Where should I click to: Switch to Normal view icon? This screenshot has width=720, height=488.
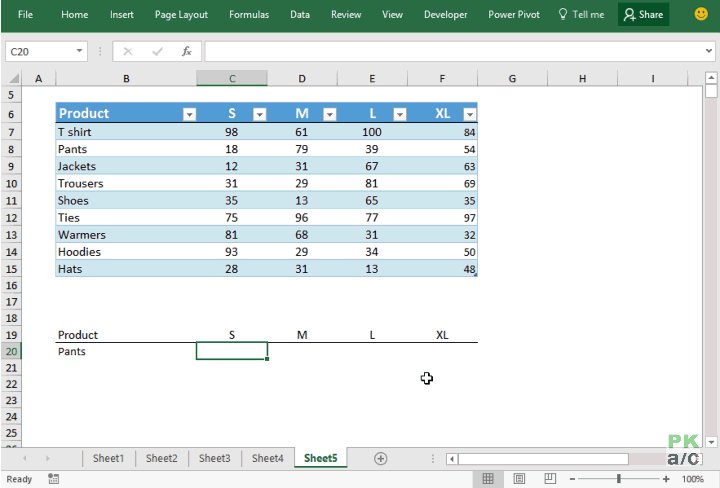[488, 479]
